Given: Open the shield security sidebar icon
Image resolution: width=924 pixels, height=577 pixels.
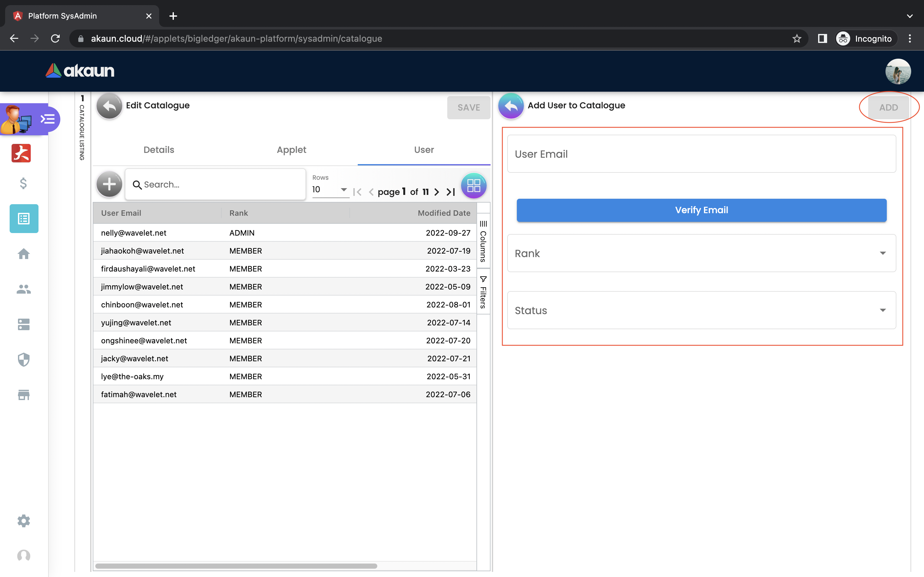Looking at the screenshot, I should point(24,359).
